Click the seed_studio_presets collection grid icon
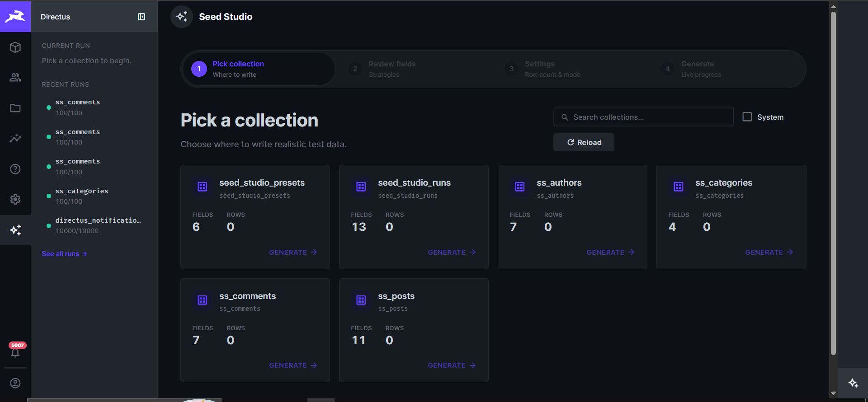This screenshot has width=868, height=402. (203, 187)
